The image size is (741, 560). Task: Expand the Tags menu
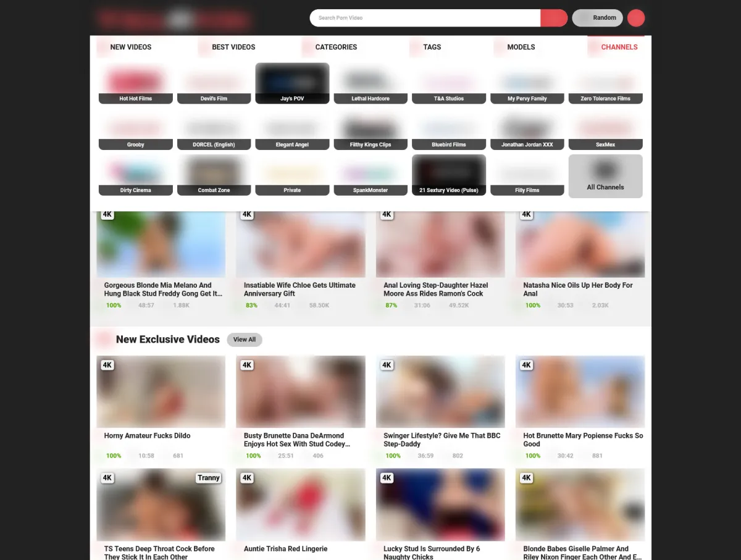432,47
